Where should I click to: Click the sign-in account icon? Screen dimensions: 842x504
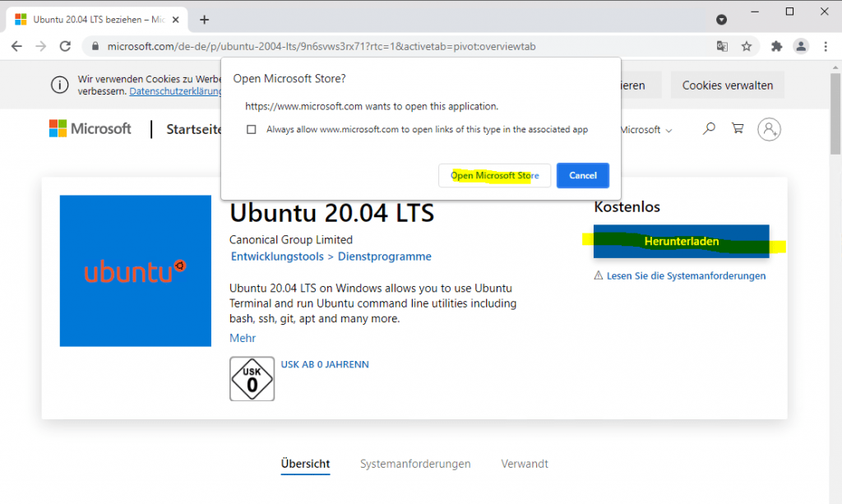click(769, 129)
